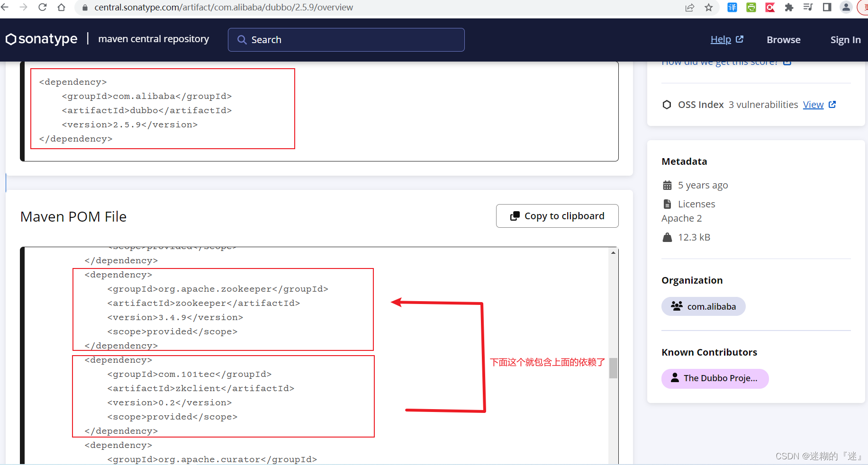Click the scroll up arrow of POM file

pyautogui.click(x=613, y=253)
